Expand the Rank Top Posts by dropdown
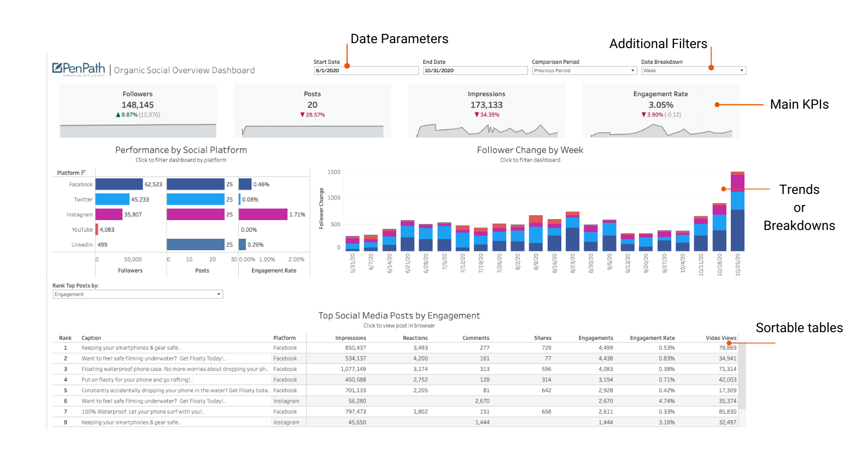Image resolution: width=868 pixels, height=466 pixels. tap(138, 294)
